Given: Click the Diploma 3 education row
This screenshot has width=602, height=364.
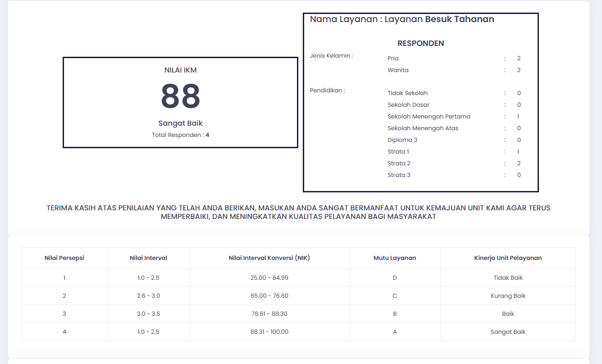Looking at the screenshot, I should coord(454,140).
